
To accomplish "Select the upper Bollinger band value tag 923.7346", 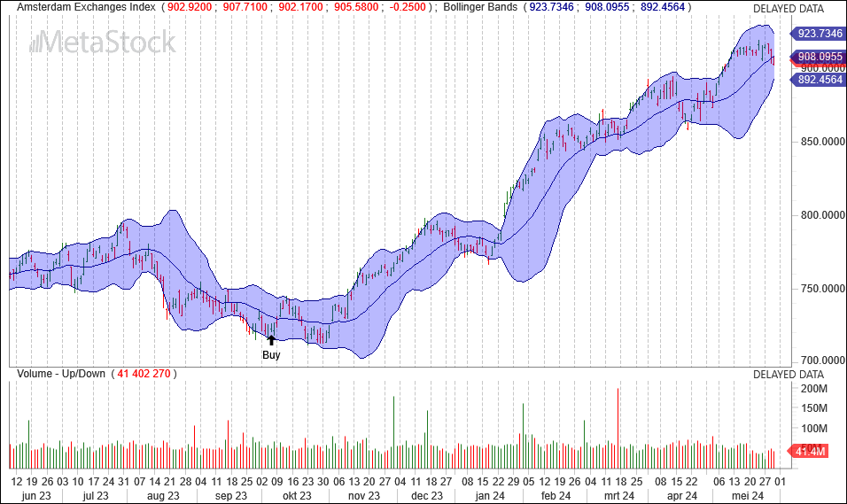I will pos(817,34).
